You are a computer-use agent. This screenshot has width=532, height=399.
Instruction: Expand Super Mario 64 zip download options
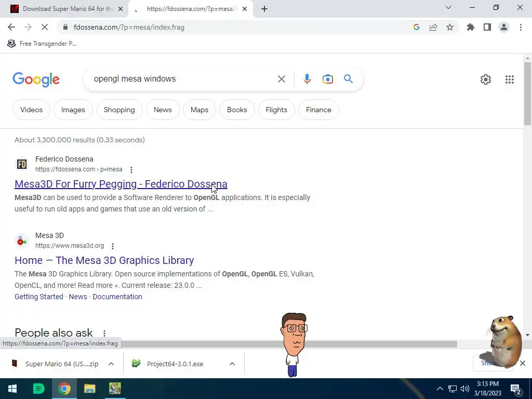pos(111,364)
